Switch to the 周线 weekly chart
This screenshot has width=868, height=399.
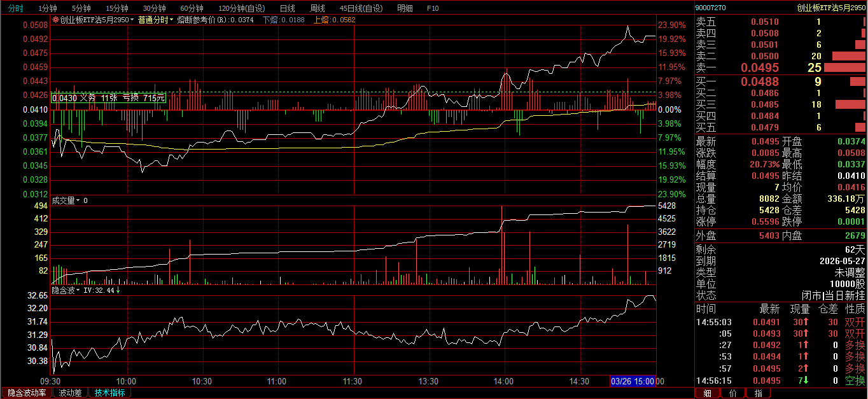coord(318,8)
